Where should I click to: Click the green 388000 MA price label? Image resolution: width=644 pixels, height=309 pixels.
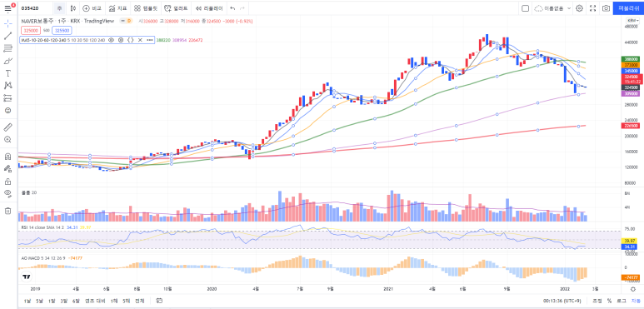(x=632, y=59)
